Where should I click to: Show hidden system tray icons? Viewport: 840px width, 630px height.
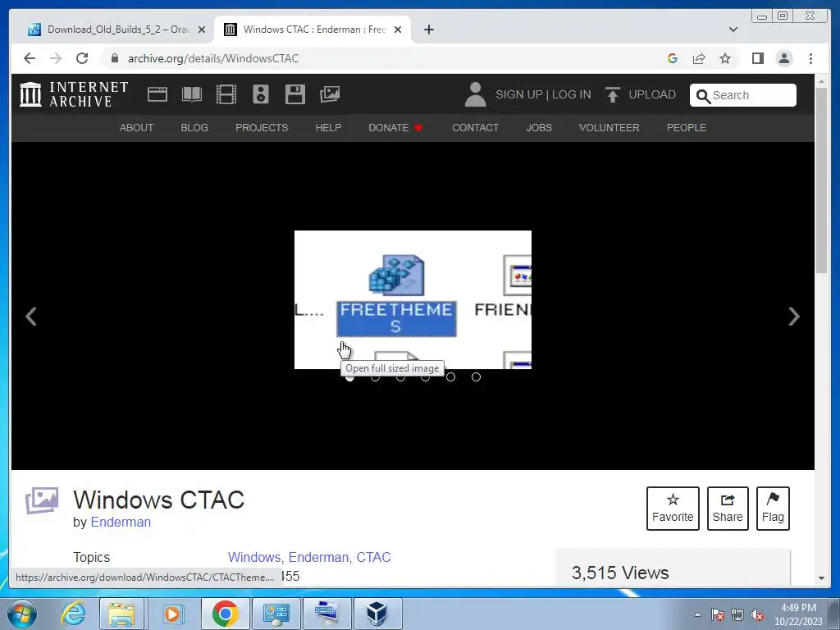pyautogui.click(x=697, y=615)
